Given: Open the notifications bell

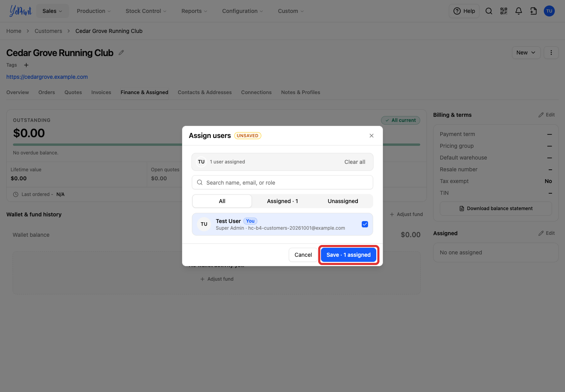Looking at the screenshot, I should click(519, 11).
